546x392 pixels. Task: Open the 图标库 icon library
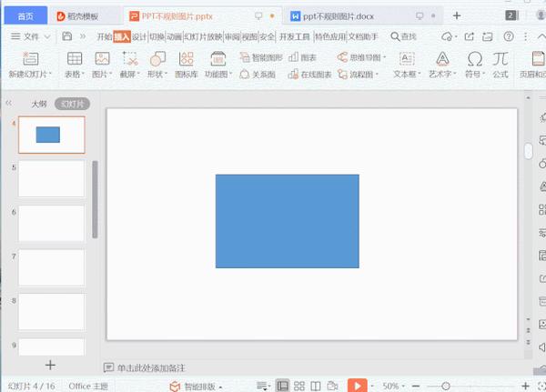(186, 58)
